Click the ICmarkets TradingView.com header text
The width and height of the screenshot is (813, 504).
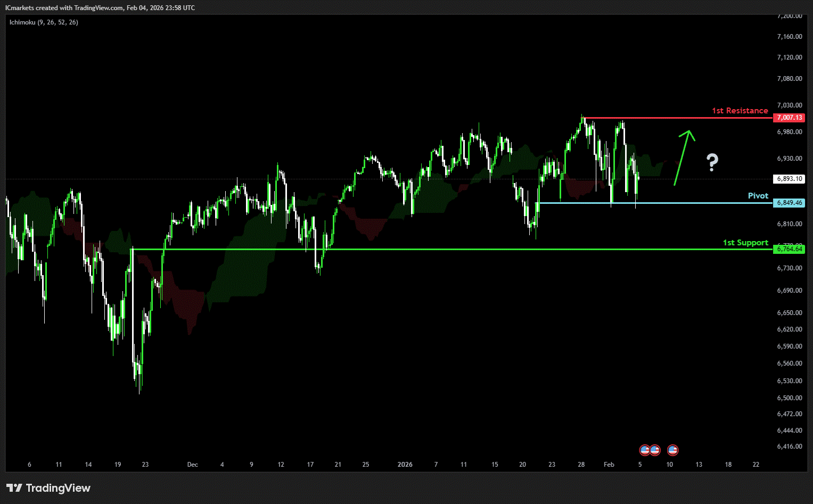pyautogui.click(x=100, y=8)
